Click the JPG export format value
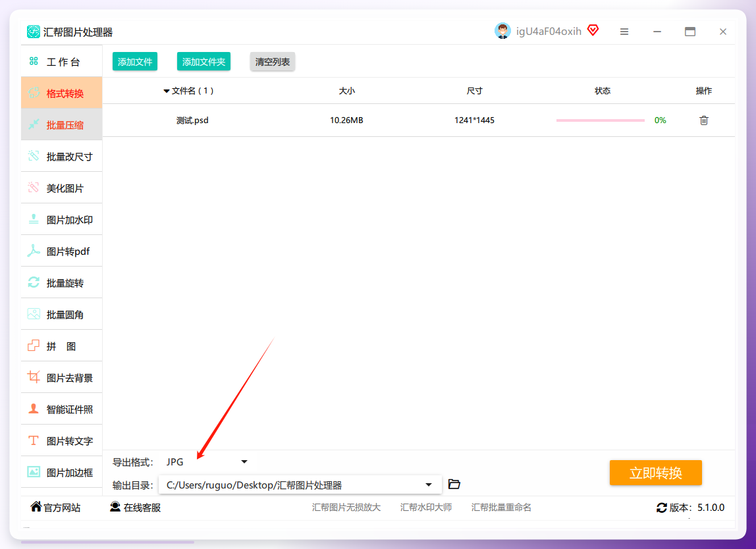 175,461
